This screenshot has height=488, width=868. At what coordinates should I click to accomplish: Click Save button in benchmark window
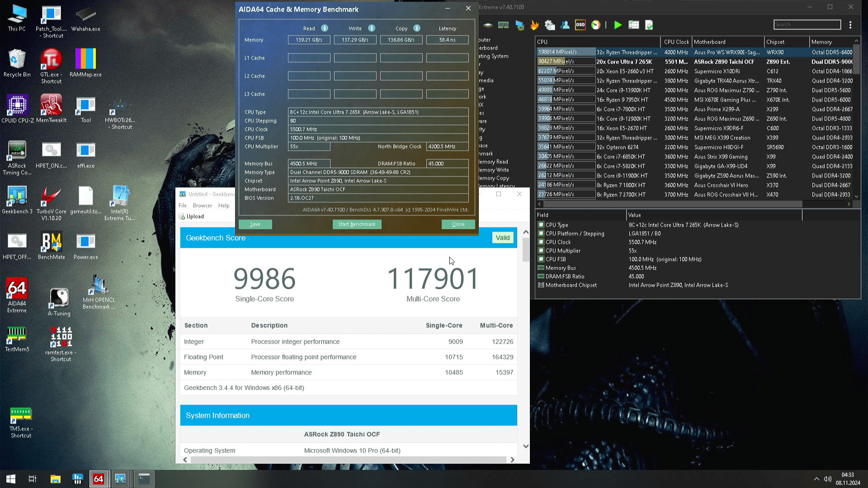(255, 224)
